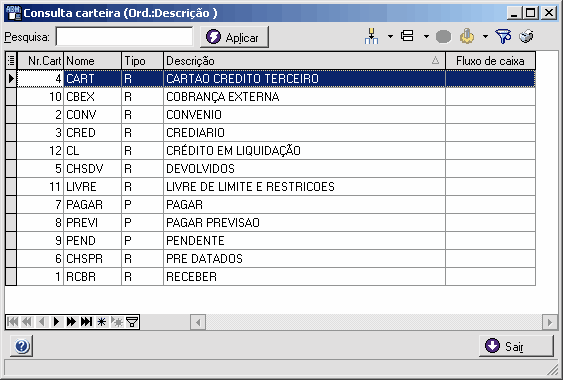Click the hierarchy tree icon in toolbar
The image size is (563, 380).
371,36
